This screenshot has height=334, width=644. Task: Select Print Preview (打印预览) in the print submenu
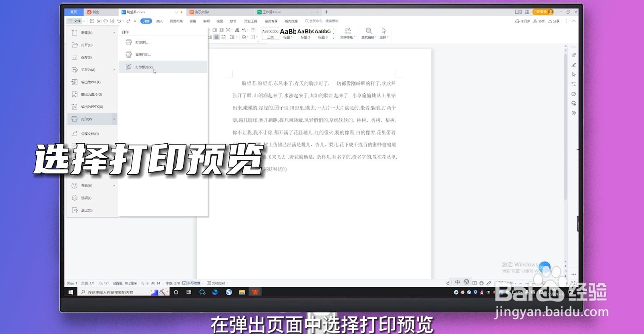coord(163,67)
